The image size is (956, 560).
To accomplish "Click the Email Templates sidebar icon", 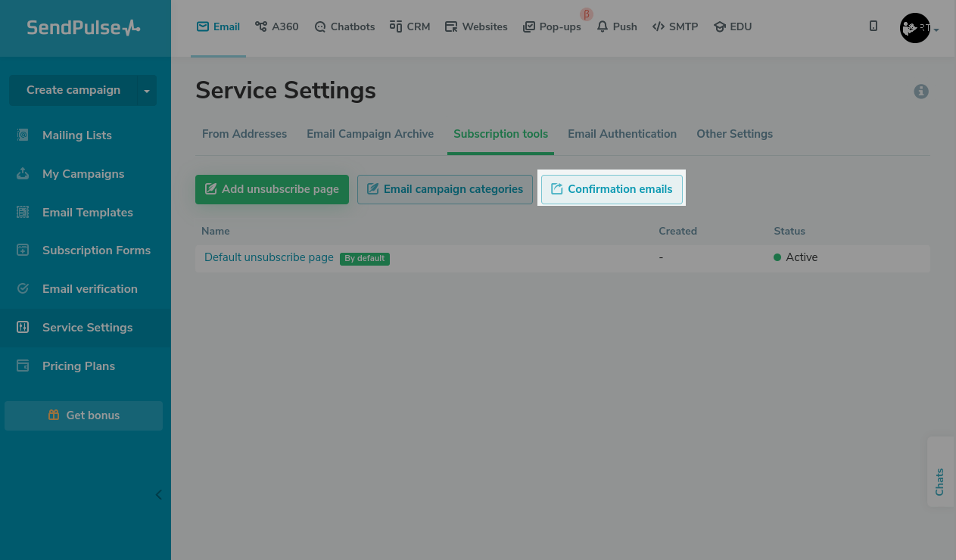I will point(23,213).
